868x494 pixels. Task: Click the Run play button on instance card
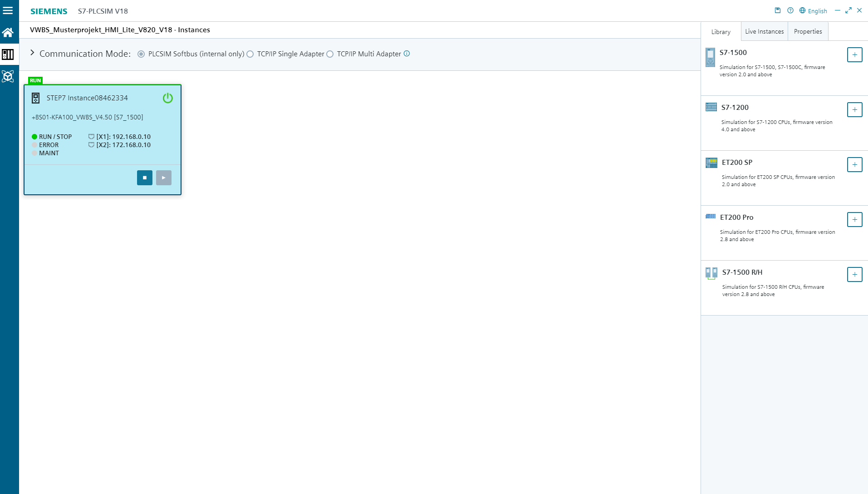164,178
